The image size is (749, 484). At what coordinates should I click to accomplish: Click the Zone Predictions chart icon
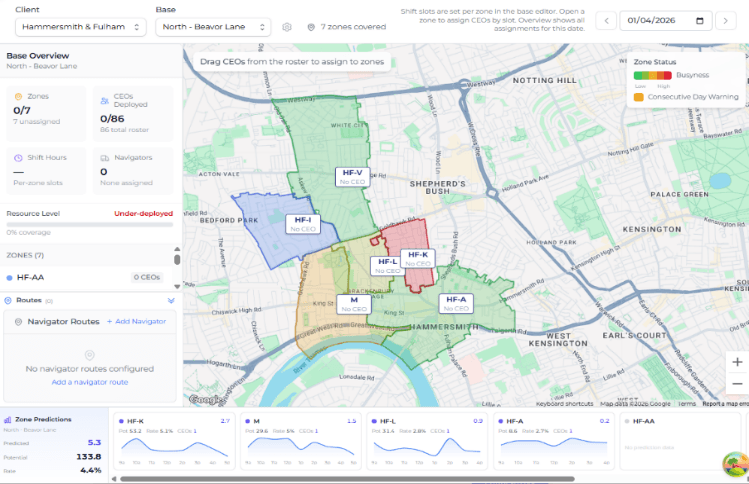point(8,419)
